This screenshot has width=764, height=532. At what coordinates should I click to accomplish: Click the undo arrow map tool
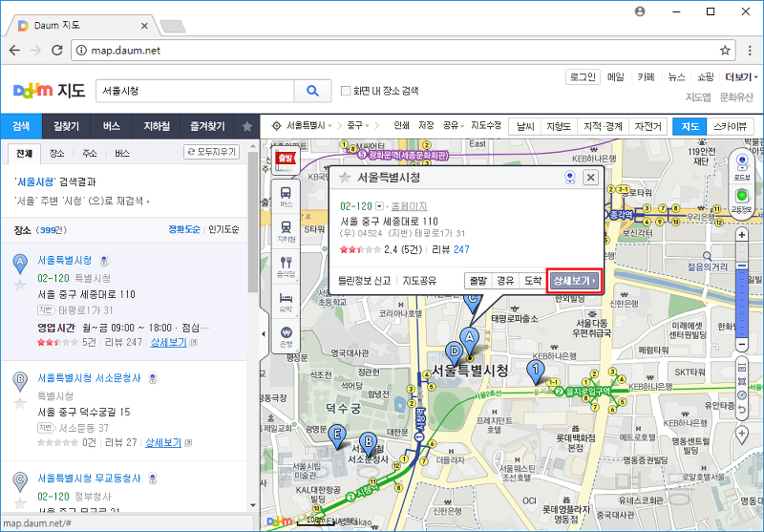coord(742,409)
